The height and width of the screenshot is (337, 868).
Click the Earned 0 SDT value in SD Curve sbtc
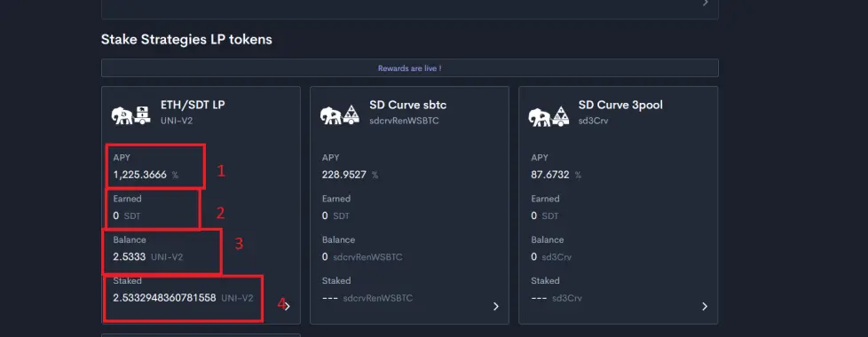tap(335, 216)
